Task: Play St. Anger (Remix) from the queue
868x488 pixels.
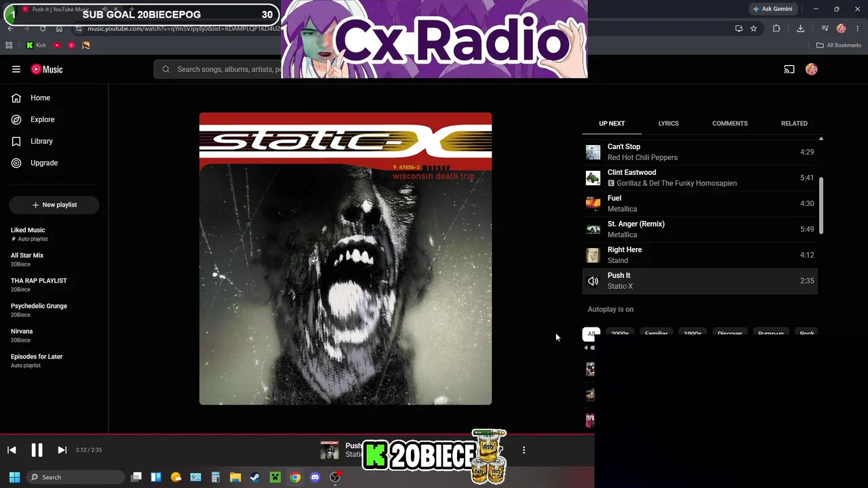Action: pyautogui.click(x=700, y=229)
